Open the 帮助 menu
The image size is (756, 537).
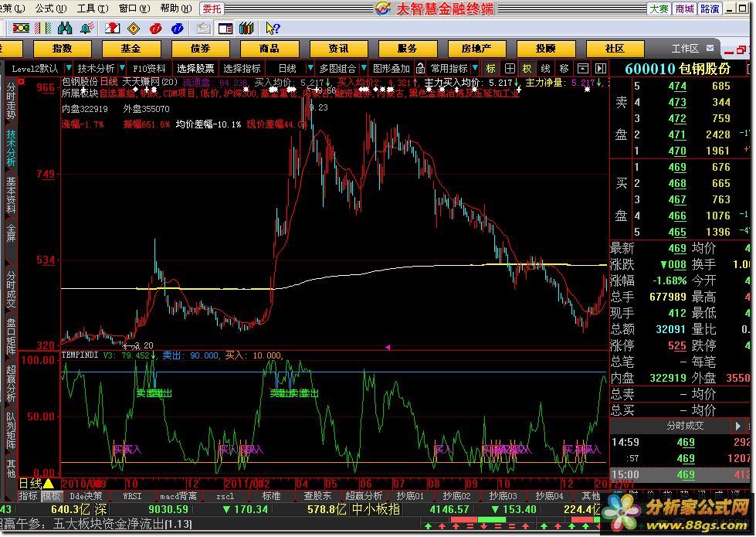coord(175,8)
